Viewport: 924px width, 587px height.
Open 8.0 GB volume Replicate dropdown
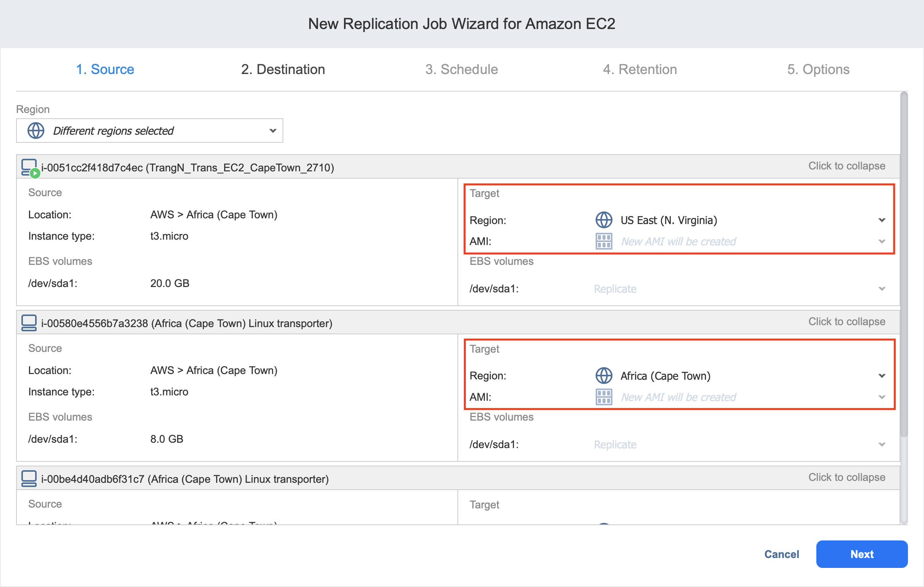(882, 444)
